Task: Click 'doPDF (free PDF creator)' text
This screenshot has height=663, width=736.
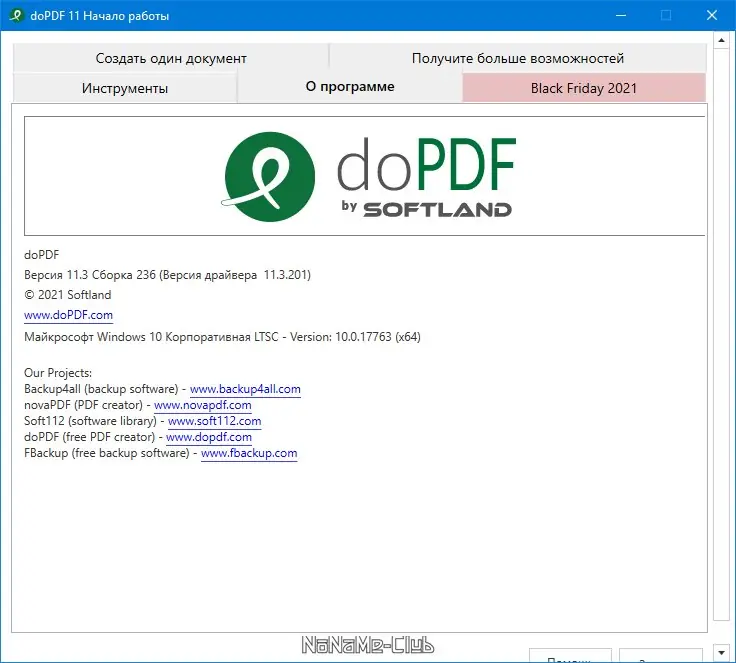Action: pyautogui.click(x=89, y=437)
